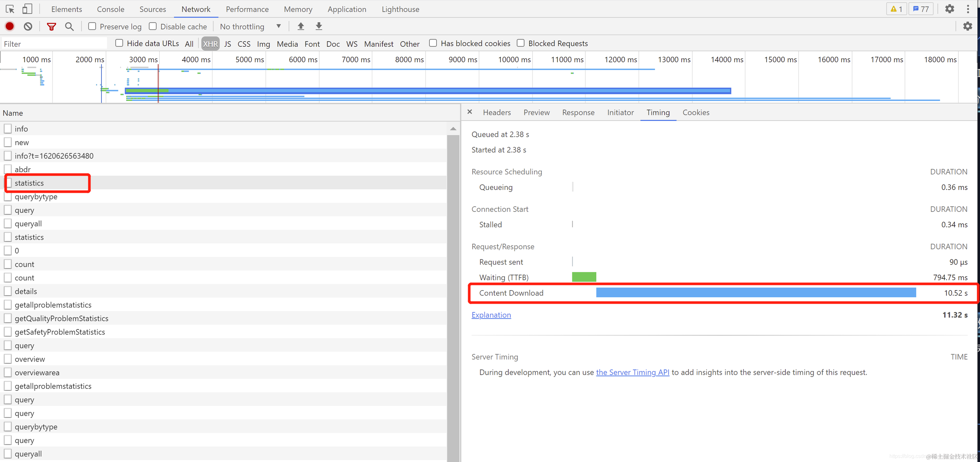Screen dimensions: 980x462
Task: Click the scrollbar up arrow in the request list
Action: (453, 129)
